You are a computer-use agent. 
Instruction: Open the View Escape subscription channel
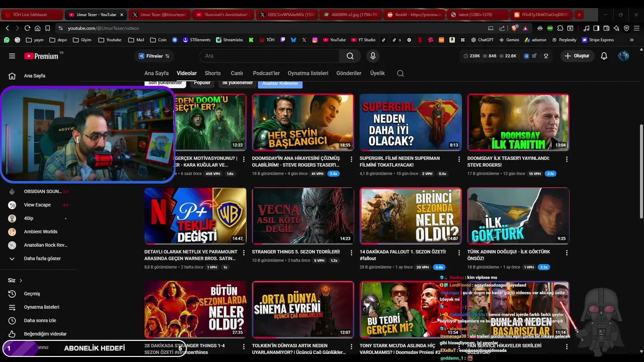click(37, 205)
